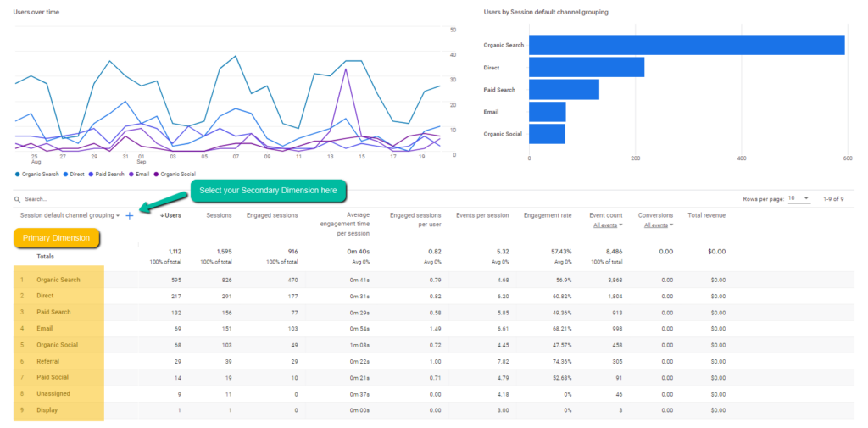Viewport: 868px width, 428px height.
Task: Click Referral engagement rate 74.36%
Action: click(563, 361)
